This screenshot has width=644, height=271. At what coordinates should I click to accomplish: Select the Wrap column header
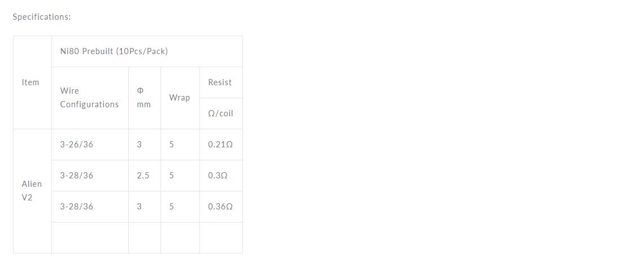pos(180,98)
